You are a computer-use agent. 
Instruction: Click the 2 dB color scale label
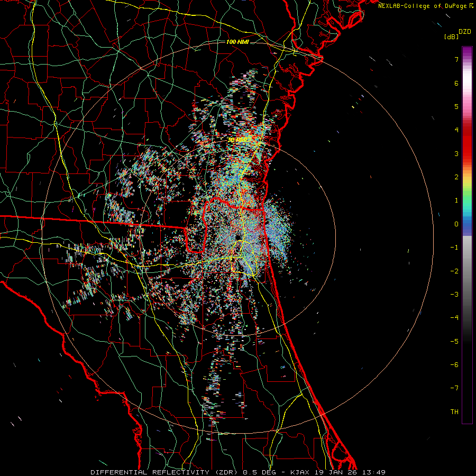coord(456,177)
